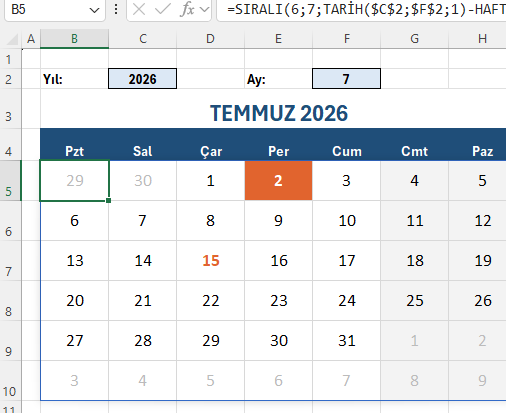Select calendar day 20

click(x=74, y=301)
